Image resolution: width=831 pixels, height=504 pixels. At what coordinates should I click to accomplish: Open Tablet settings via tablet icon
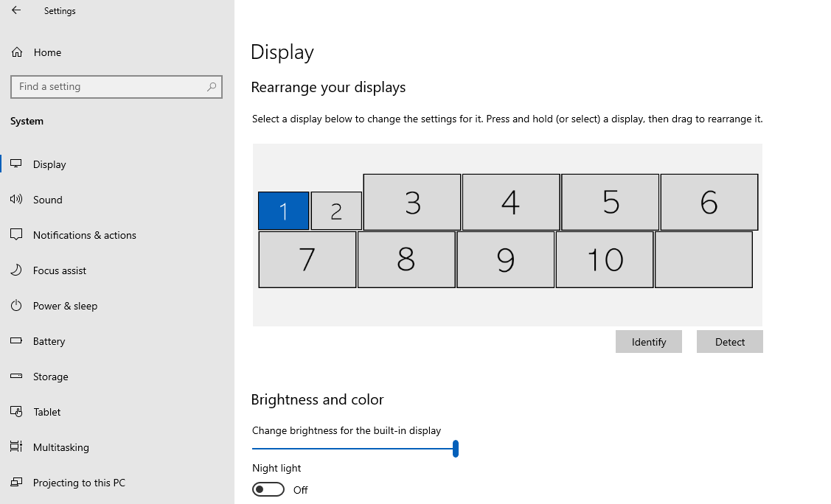point(16,411)
